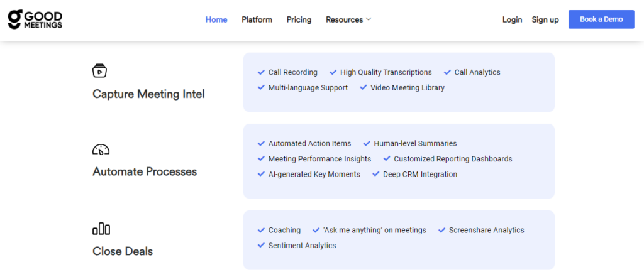Click the Capture Meeting Intel heading
Image resolution: width=644 pixels, height=272 pixels.
[x=148, y=94]
